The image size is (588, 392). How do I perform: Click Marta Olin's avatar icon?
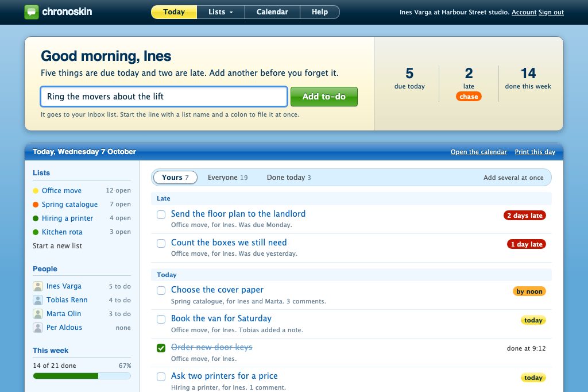click(38, 313)
